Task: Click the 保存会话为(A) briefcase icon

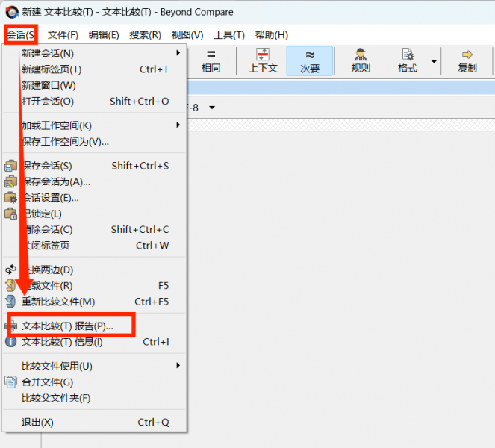Action: tap(10, 181)
